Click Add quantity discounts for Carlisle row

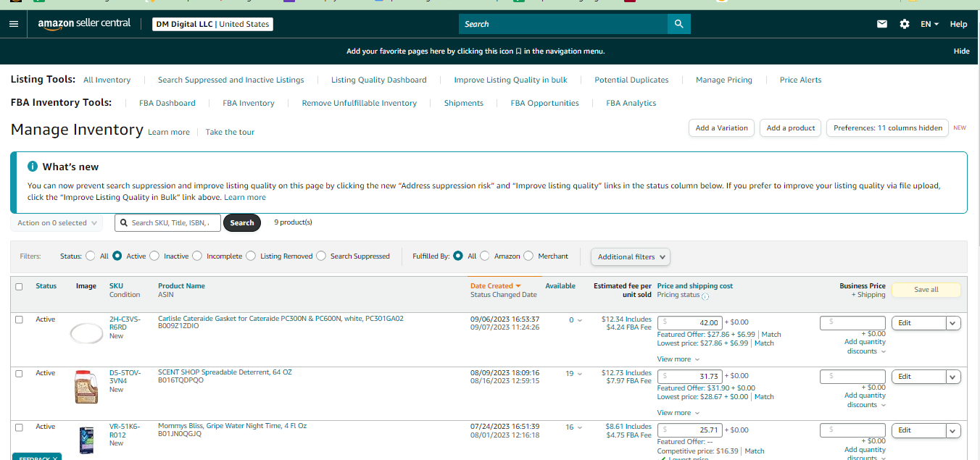pyautogui.click(x=865, y=346)
